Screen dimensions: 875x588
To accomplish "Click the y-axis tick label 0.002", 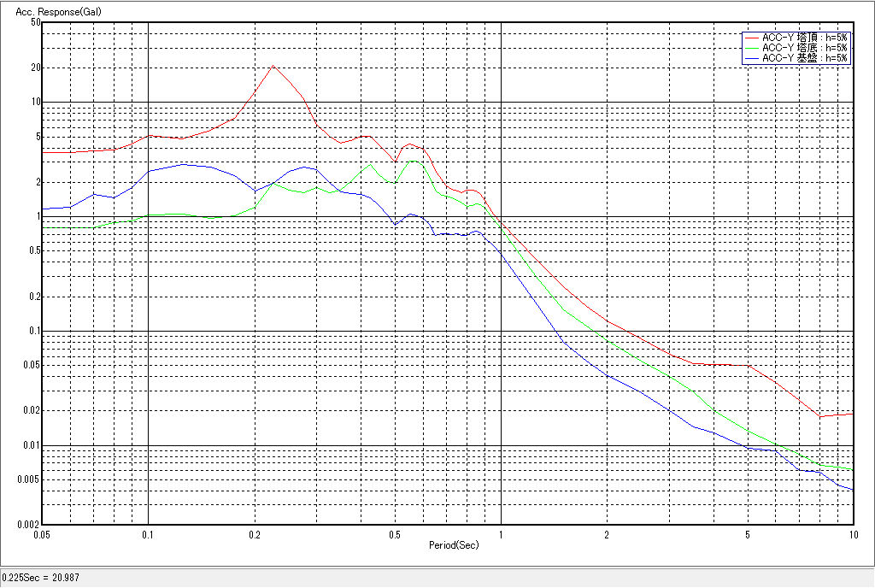I will pyautogui.click(x=30, y=525).
